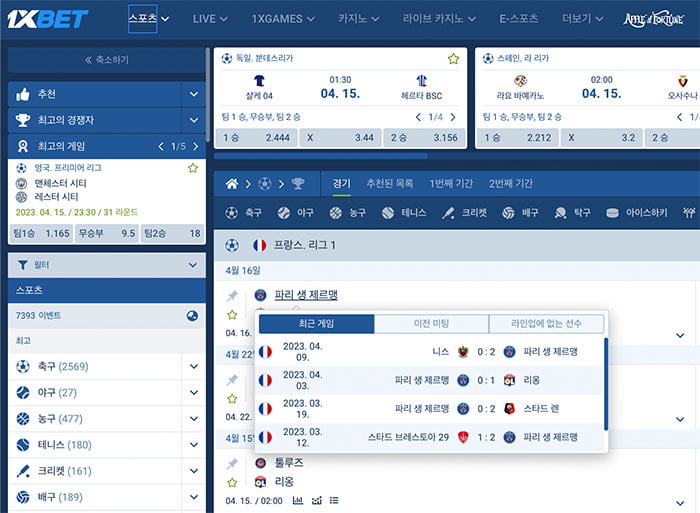Click the trophy icon in breadcrumb

[x=298, y=184]
